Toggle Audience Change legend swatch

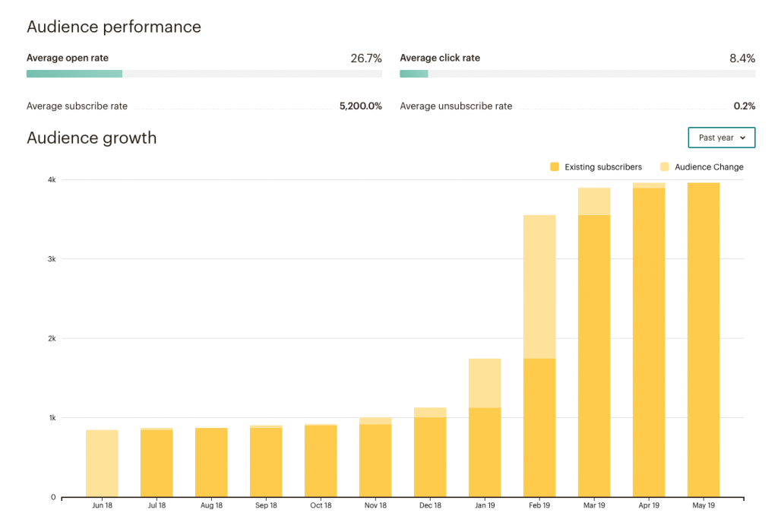pos(665,167)
